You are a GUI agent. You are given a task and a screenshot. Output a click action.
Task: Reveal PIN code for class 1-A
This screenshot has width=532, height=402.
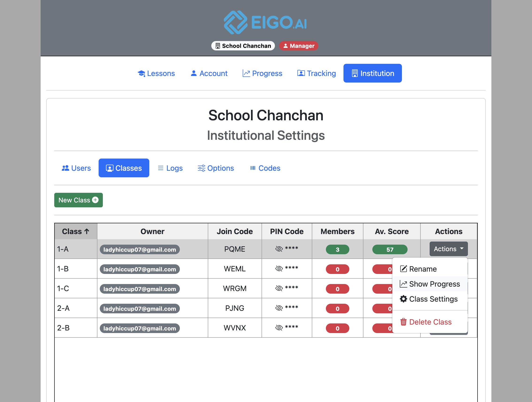[x=279, y=249]
